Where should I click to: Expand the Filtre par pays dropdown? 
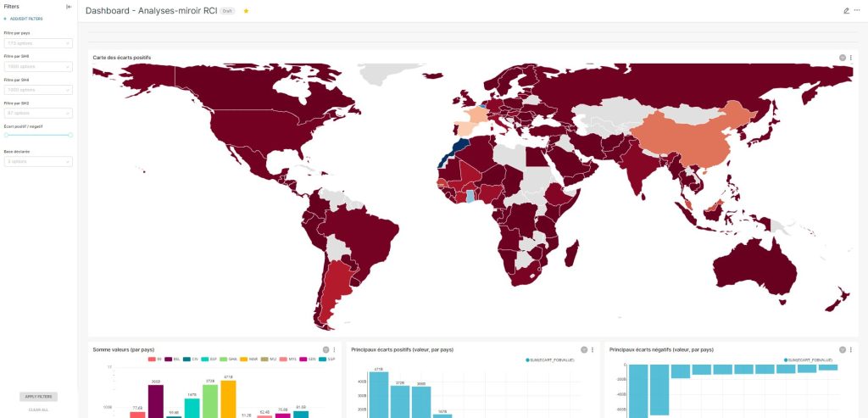(x=38, y=43)
